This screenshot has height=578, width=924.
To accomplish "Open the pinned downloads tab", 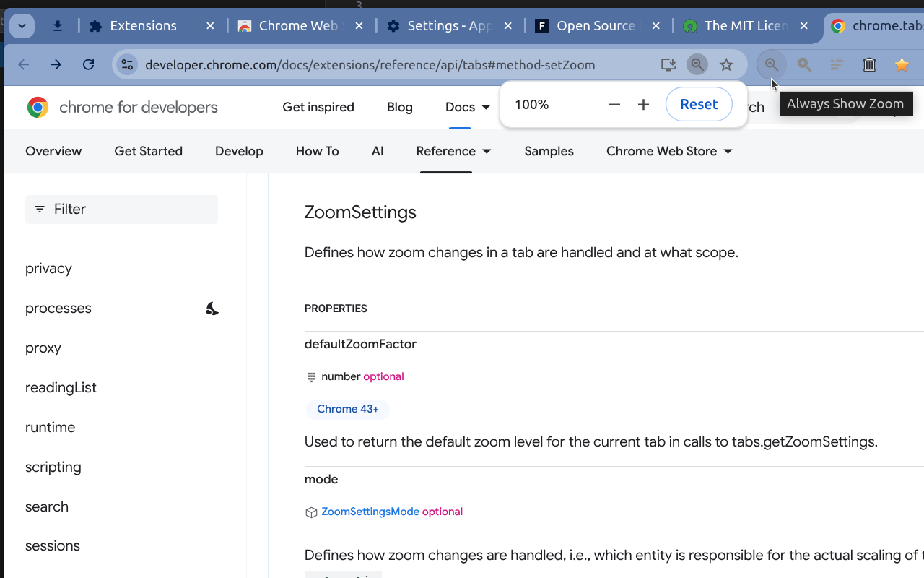I will [x=58, y=26].
